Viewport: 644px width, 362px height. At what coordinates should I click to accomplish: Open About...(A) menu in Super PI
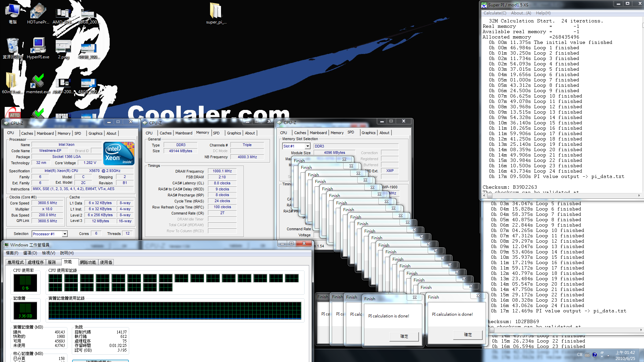[521, 13]
